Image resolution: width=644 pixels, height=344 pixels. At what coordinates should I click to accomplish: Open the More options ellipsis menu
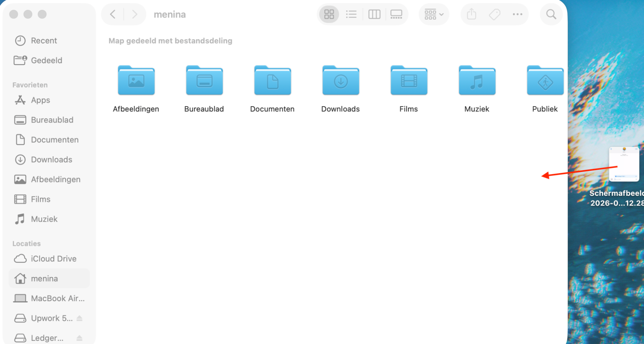coord(517,14)
